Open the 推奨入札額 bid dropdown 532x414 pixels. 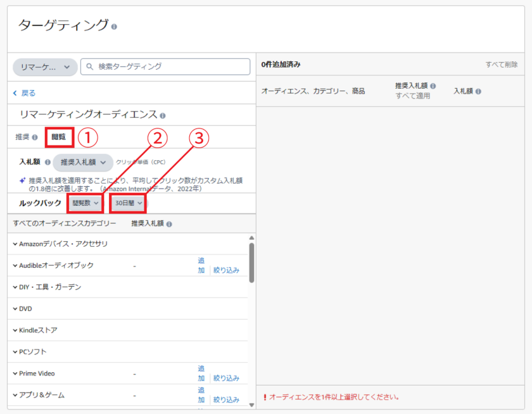pos(83,162)
